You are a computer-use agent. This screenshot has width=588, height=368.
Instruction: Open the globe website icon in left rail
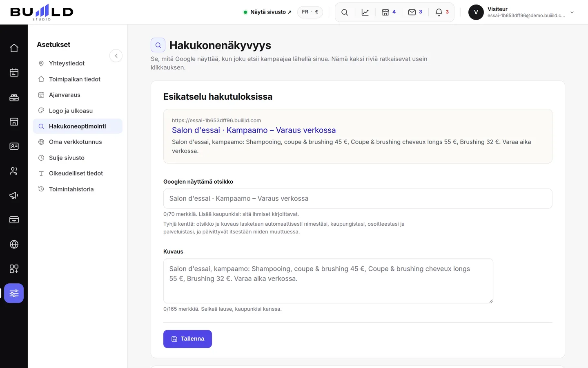point(14,244)
